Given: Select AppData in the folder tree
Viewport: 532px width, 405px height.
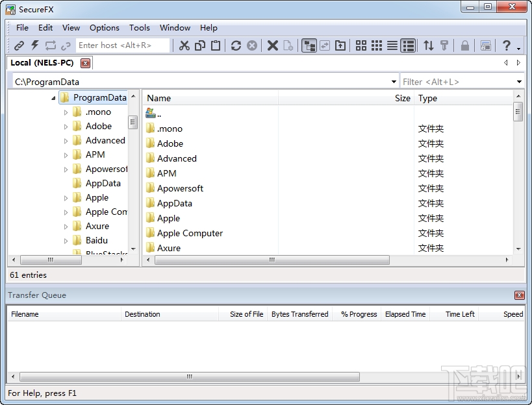Looking at the screenshot, I should pyautogui.click(x=103, y=183).
